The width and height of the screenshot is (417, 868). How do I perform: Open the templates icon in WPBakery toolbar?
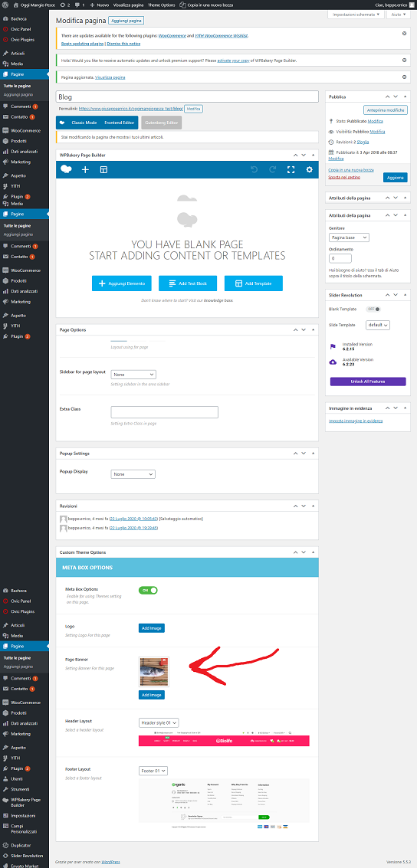coord(103,169)
